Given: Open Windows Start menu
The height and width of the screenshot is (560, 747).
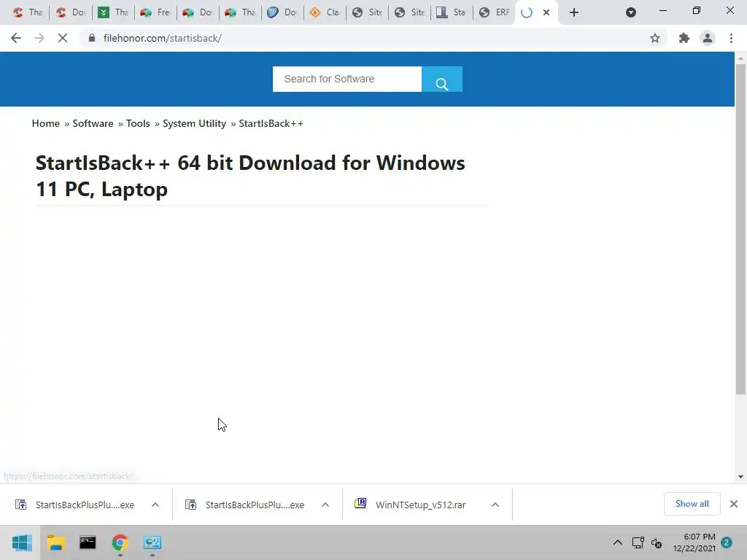Looking at the screenshot, I should click(21, 542).
